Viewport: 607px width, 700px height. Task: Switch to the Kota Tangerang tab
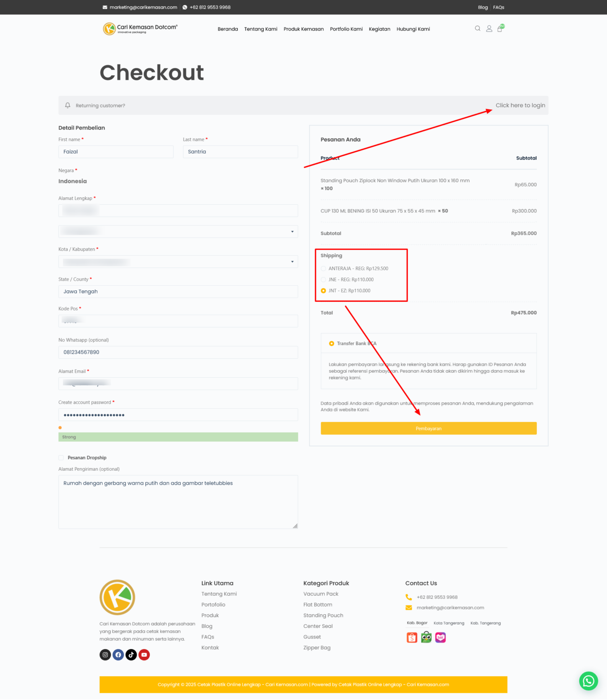449,623
